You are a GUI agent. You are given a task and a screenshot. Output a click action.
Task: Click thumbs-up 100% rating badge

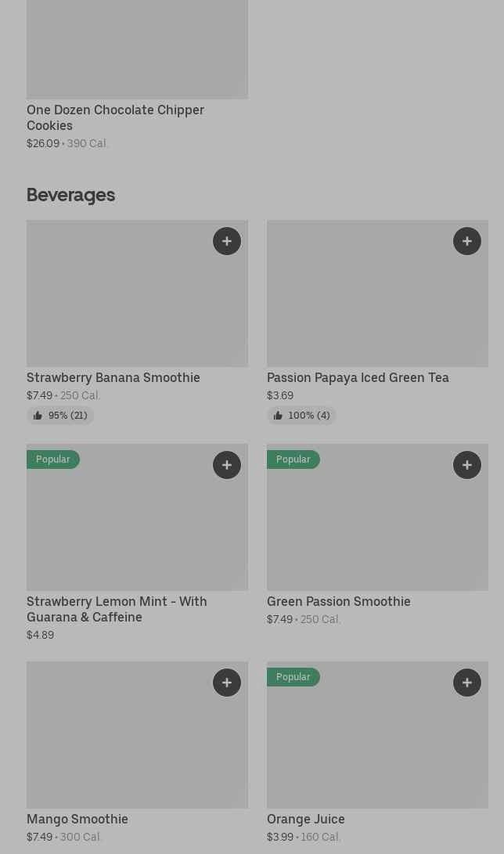click(x=301, y=416)
